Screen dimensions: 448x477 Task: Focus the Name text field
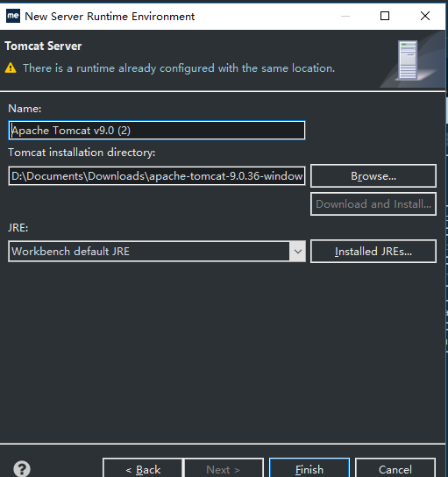(x=157, y=130)
